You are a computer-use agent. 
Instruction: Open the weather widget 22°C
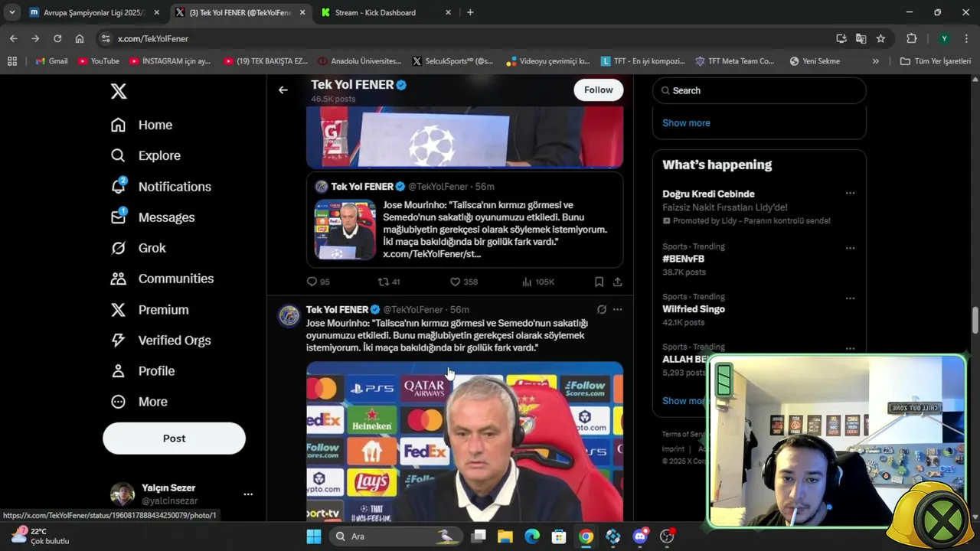(41, 536)
